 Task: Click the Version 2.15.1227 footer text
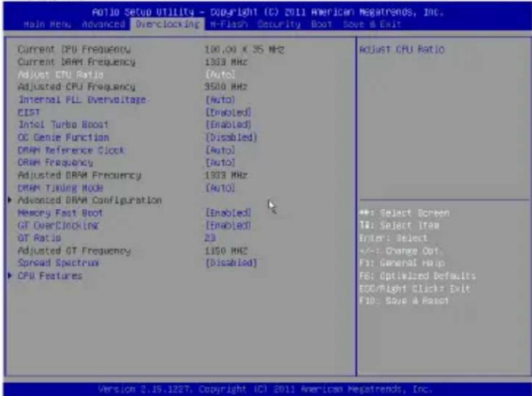point(265,389)
